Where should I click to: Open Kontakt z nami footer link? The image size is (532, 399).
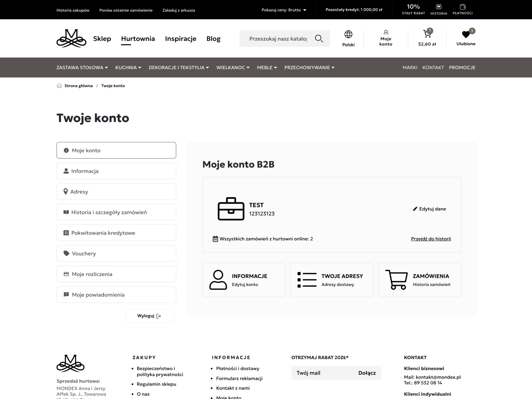point(233,388)
